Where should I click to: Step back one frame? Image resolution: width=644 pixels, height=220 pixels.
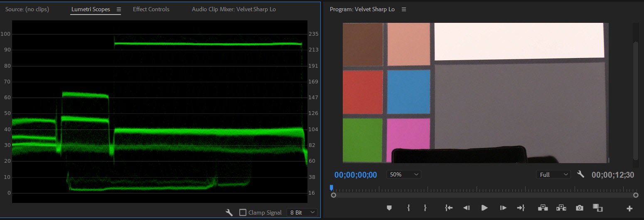467,208
